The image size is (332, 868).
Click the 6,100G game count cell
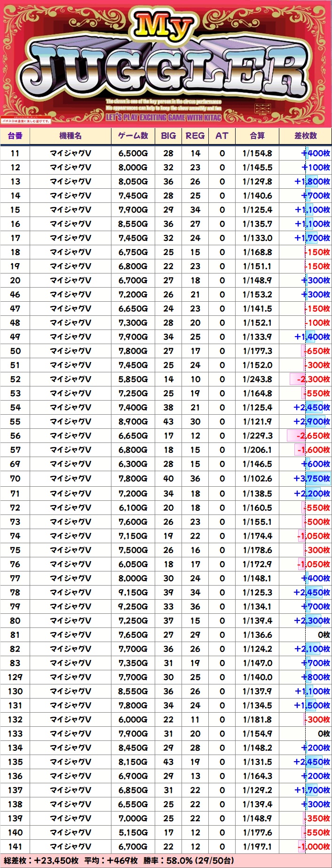point(133,508)
